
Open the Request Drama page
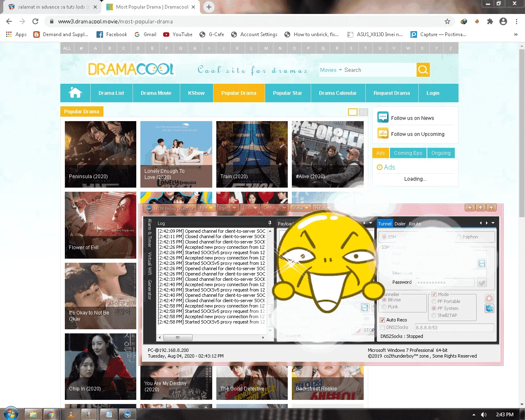[x=392, y=93]
